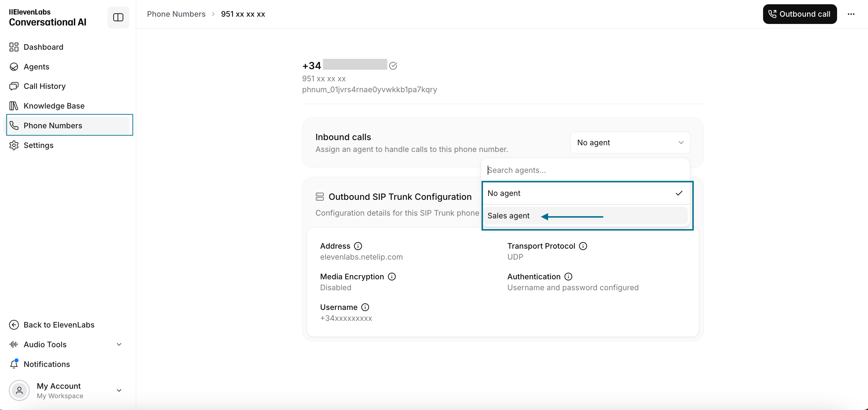The height and width of the screenshot is (410, 868).
Task: Click the phnum_01jvrs4rnae0yvwkkb1pa7kqry ID text
Action: (369, 90)
